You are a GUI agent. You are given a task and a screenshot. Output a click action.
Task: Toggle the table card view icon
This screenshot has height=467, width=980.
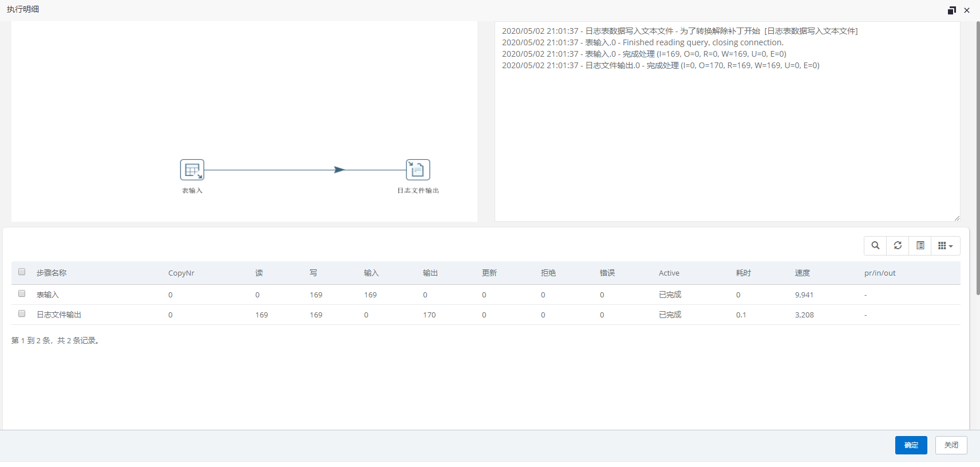(x=920, y=245)
